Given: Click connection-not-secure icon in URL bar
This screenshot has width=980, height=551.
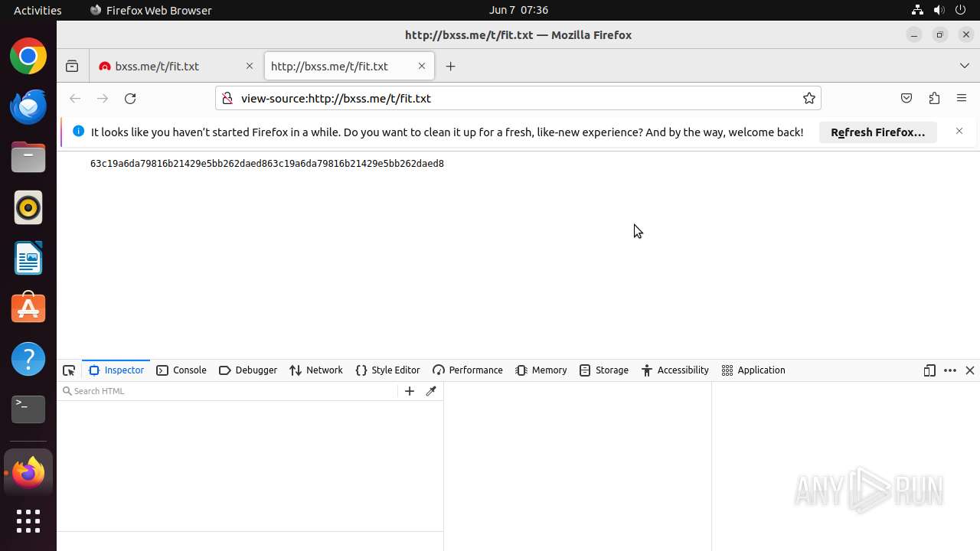Looking at the screenshot, I should [226, 98].
